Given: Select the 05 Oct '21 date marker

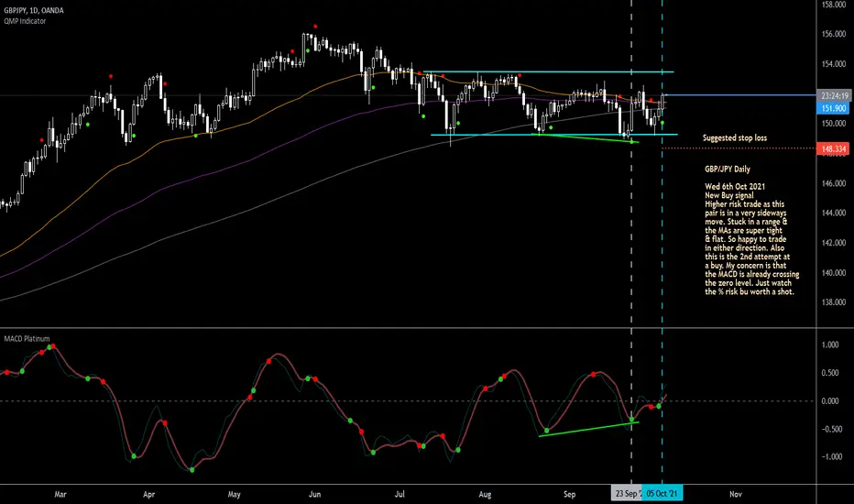Looking at the screenshot, I should point(662,494).
